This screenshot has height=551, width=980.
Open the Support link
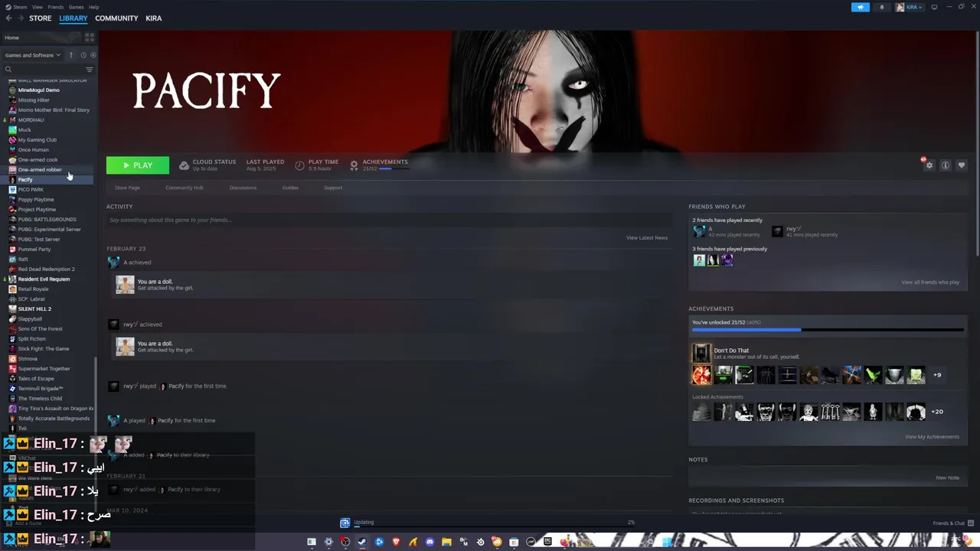(333, 187)
